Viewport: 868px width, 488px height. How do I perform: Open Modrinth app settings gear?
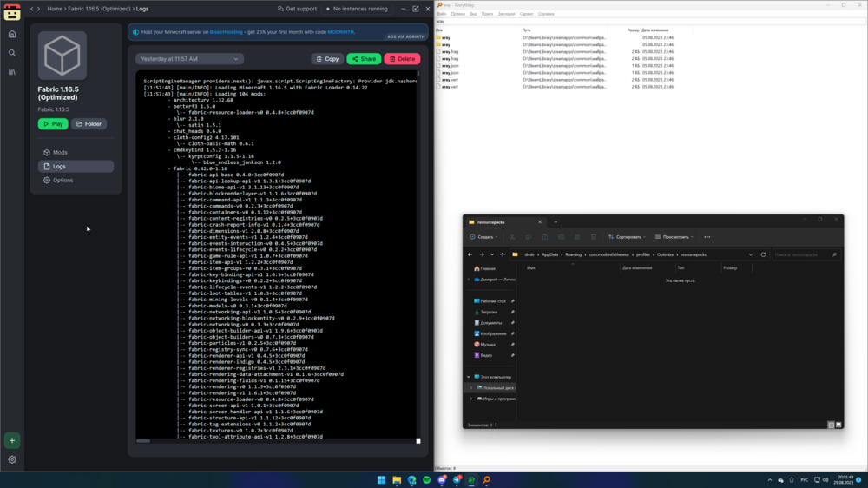[12, 459]
